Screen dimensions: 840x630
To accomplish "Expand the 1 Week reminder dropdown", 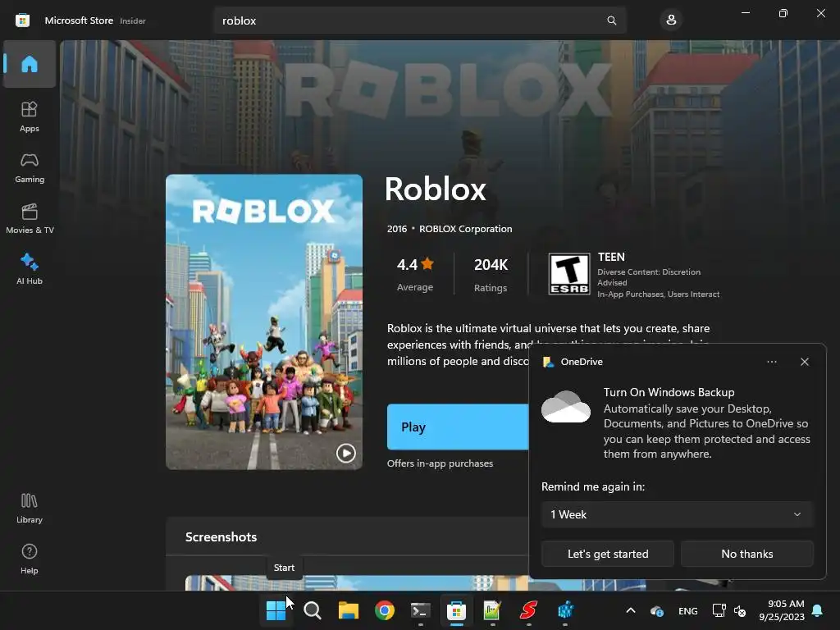I will (x=677, y=514).
